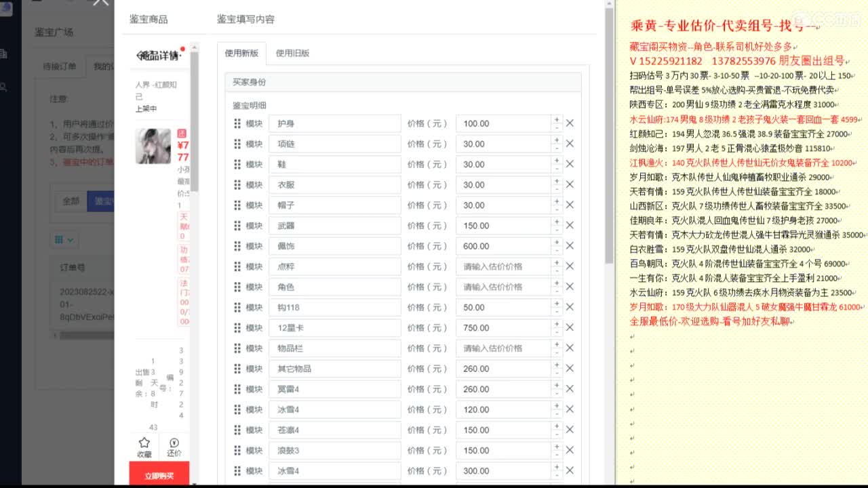Remove the 其它物品 row with the X
Screen dimensions: 868x488
coord(570,369)
